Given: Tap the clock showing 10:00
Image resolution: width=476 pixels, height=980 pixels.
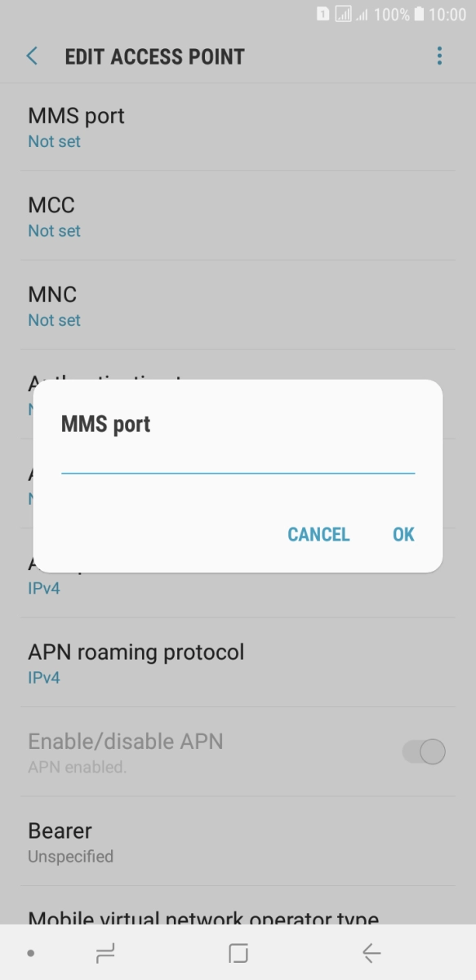Looking at the screenshot, I should tap(447, 14).
